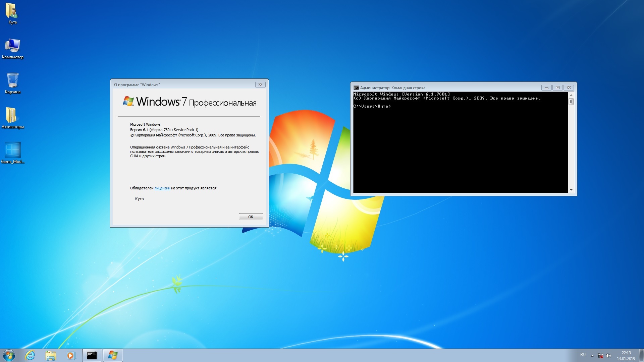
Task: Click the C:\Users\Кута> prompt line
Action: click(x=372, y=106)
